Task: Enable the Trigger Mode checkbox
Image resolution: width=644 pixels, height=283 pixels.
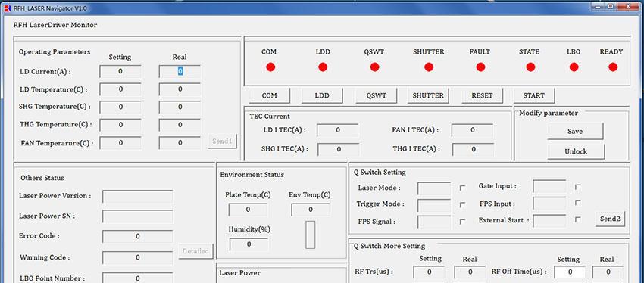Action: pyautogui.click(x=462, y=204)
